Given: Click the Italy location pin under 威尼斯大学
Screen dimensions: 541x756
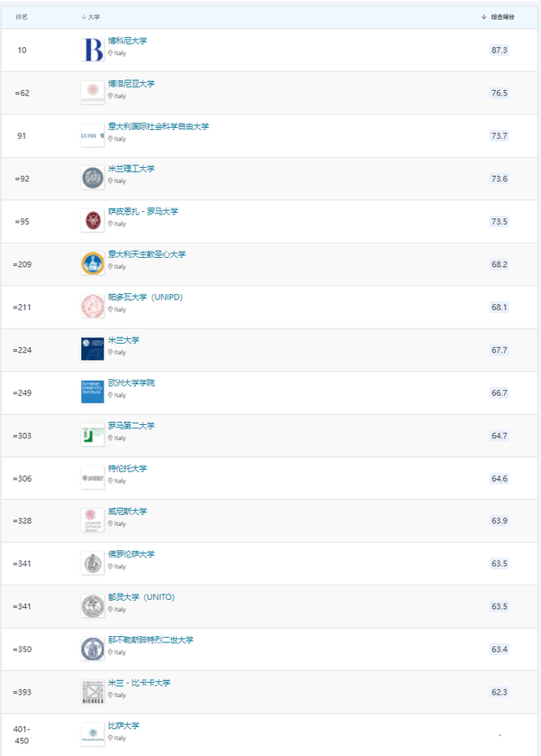Looking at the screenshot, I should tap(111, 524).
